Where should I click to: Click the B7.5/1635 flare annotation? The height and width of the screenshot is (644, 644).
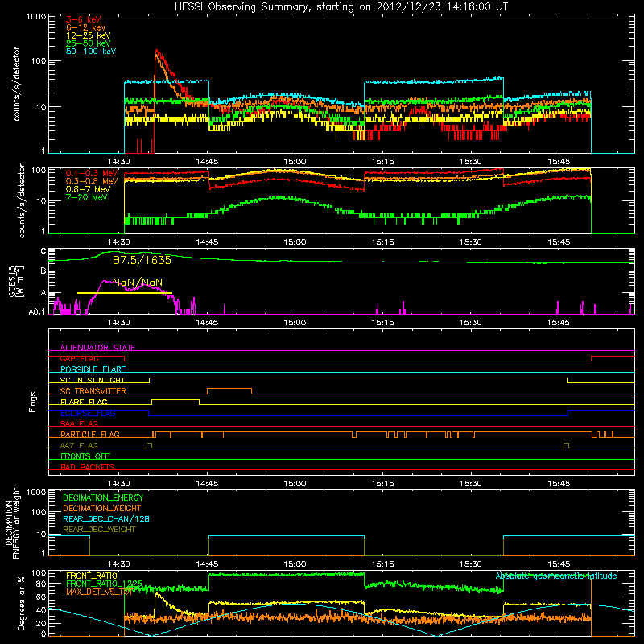142,260
